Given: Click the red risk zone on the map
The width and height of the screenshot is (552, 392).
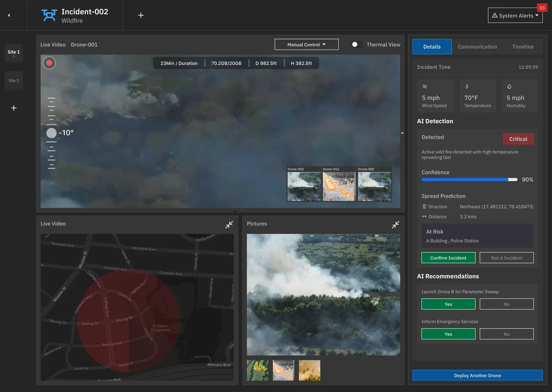Looking at the screenshot, I should [x=128, y=321].
